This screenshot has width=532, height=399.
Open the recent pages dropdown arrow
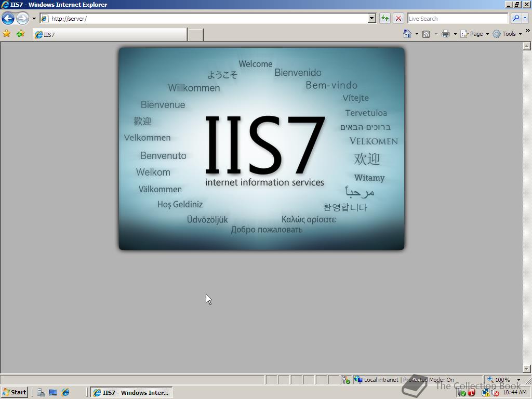[x=34, y=19]
